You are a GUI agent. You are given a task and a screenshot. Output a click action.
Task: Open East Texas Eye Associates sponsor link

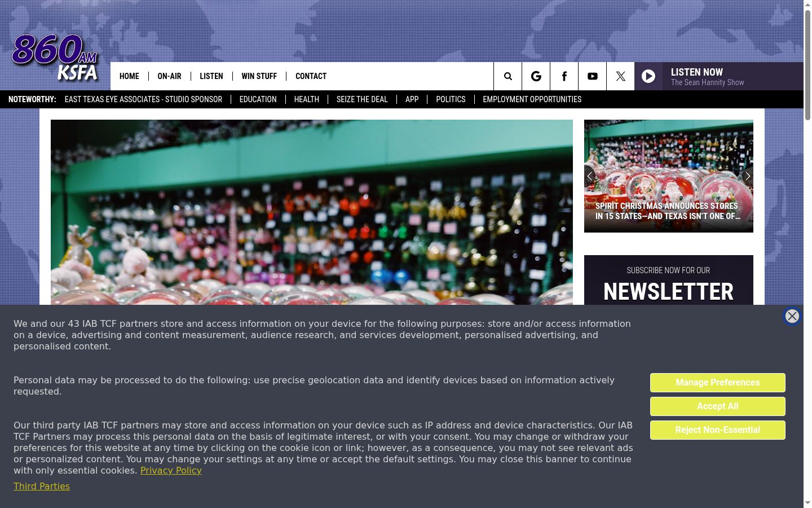[x=143, y=99]
